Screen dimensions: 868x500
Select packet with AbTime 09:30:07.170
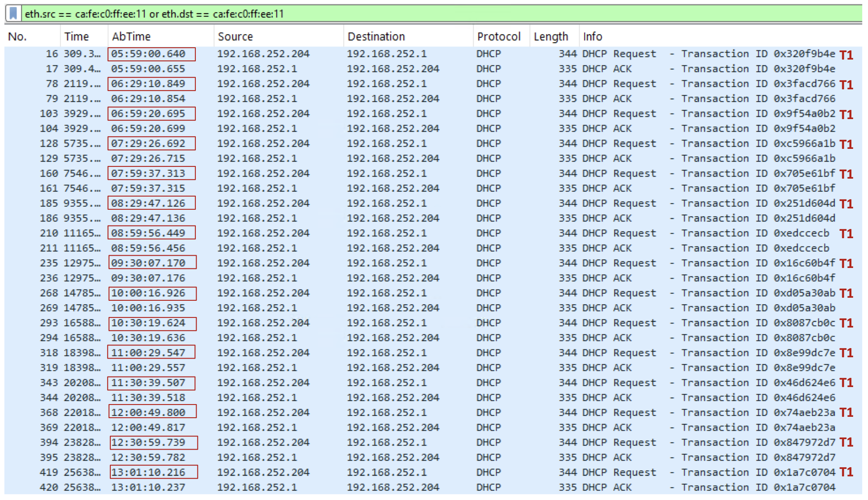click(x=433, y=263)
